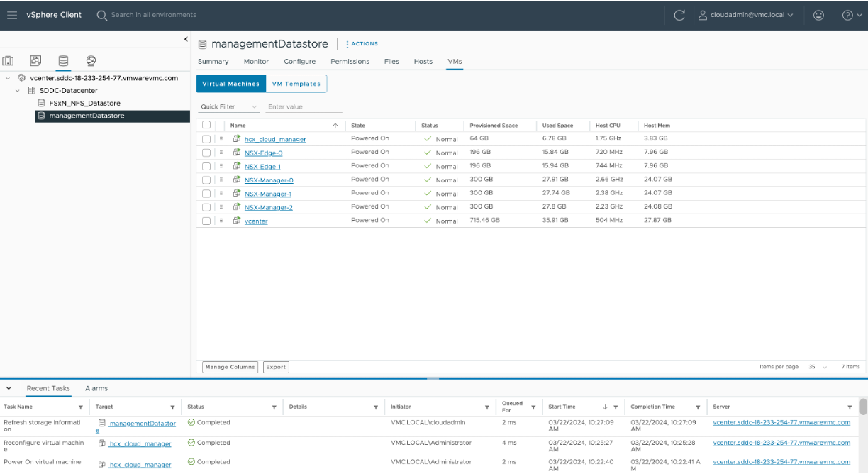
Task: Filter the Queued For column
Action: (533, 407)
